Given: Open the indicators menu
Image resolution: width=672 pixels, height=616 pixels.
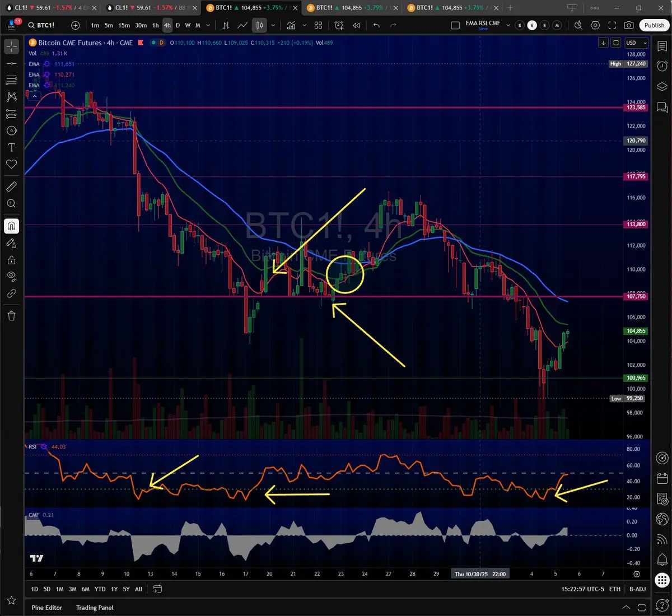Looking at the screenshot, I should 291,25.
